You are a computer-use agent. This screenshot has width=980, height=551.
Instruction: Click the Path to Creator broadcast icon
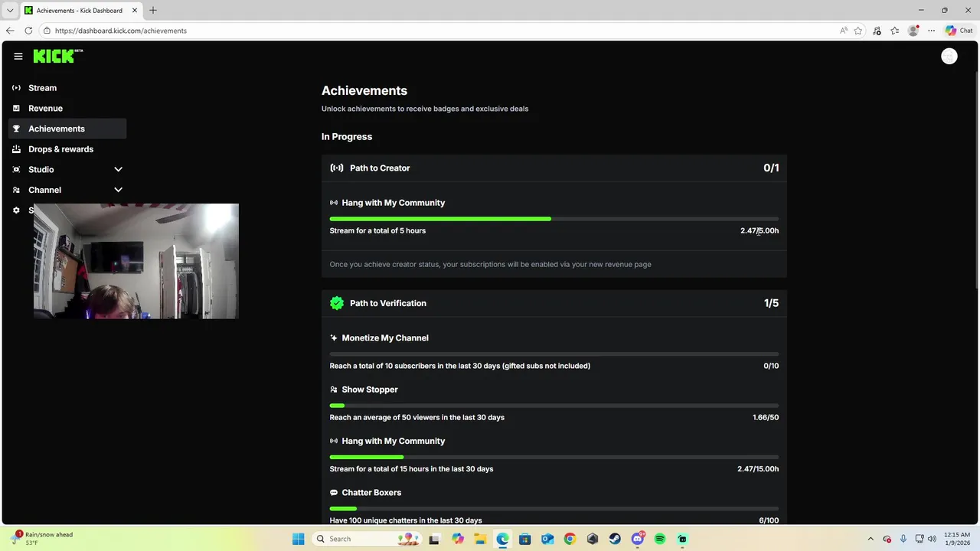337,168
